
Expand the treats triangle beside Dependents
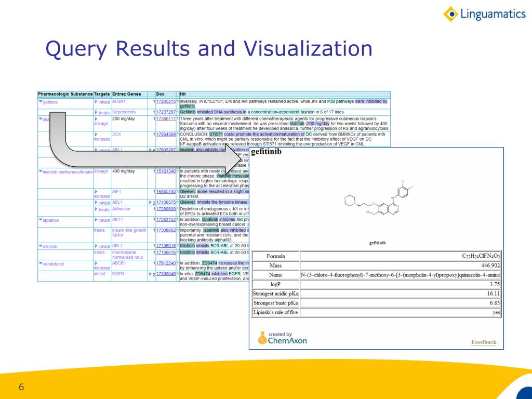coord(96,112)
